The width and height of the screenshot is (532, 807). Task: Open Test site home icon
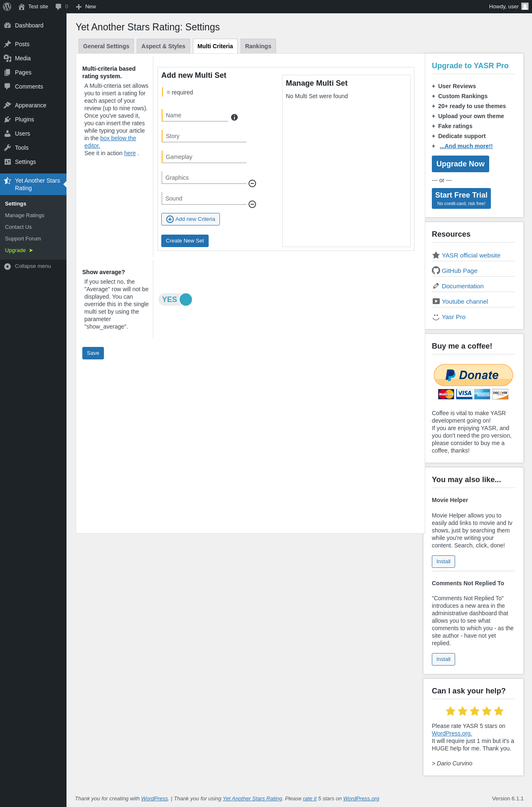22,7
